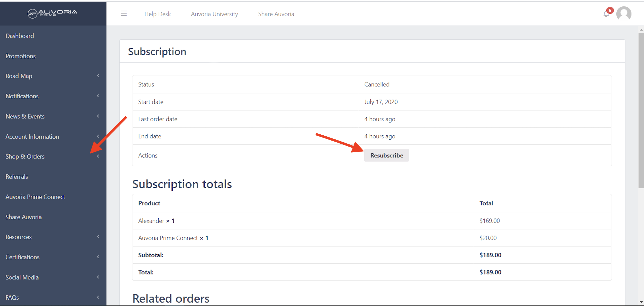Click the user avatar icon
The height and width of the screenshot is (306, 644).
coord(624,14)
